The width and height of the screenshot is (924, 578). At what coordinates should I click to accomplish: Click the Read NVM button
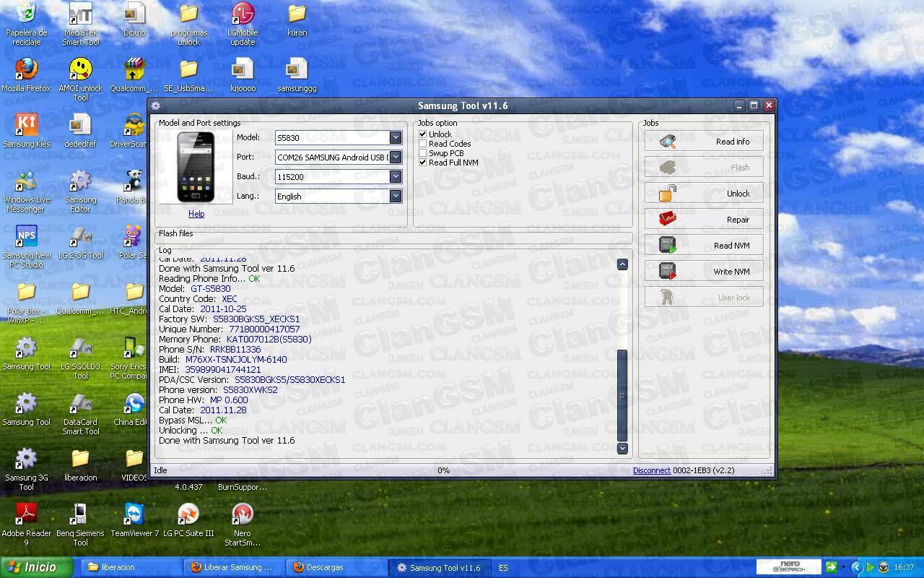click(704, 246)
